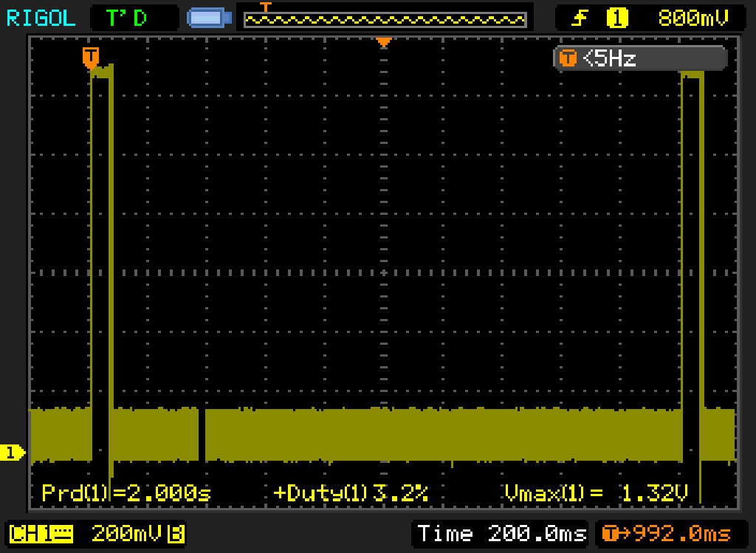Click the T'D trigger status indicator

[126, 18]
